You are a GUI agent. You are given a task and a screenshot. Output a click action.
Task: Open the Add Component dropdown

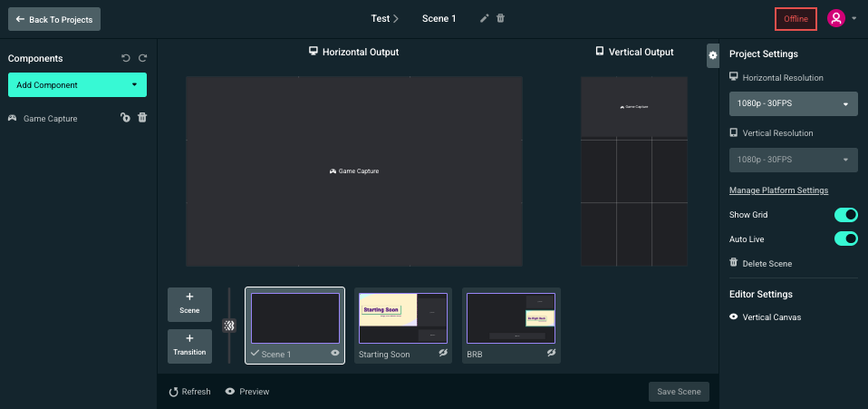[77, 85]
